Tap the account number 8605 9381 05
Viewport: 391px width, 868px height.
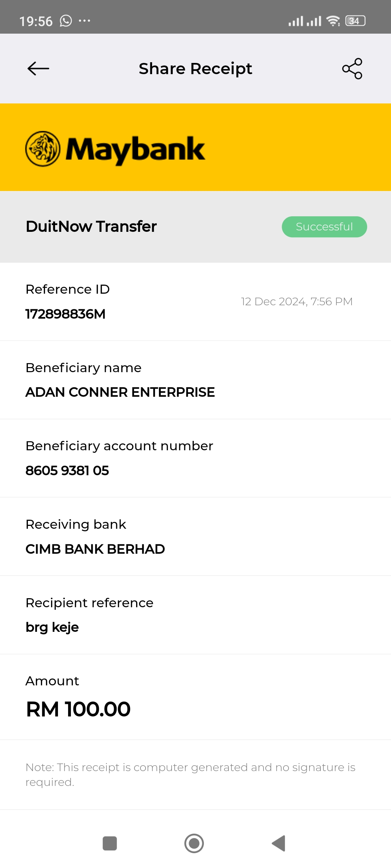67,471
